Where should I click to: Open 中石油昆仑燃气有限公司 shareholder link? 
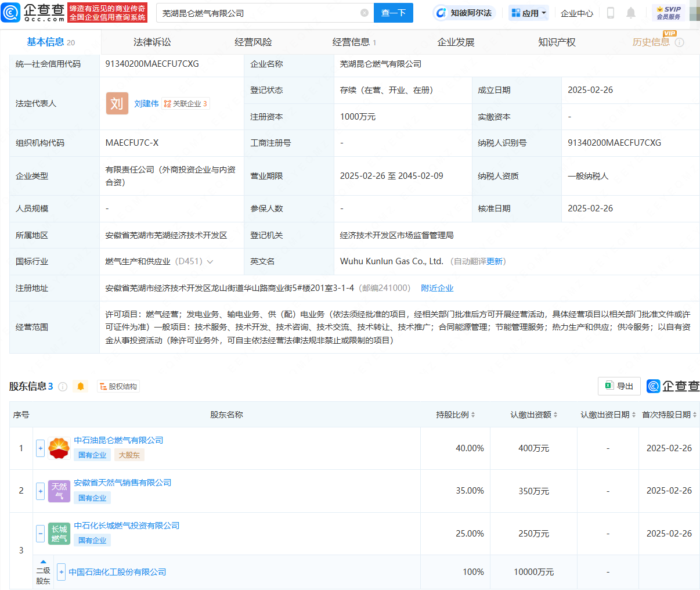[118, 440]
